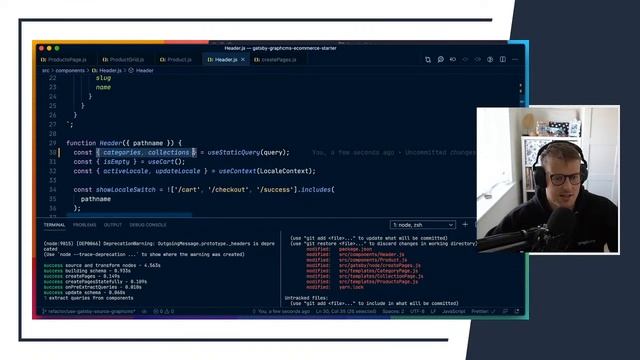
Task: Open the OUTPUT panel tab
Action: tap(113, 225)
